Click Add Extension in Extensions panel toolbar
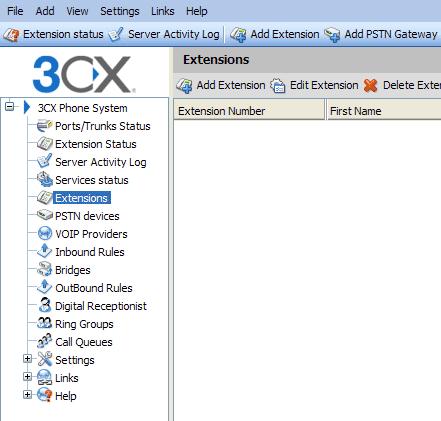The image size is (441, 421). [221, 85]
